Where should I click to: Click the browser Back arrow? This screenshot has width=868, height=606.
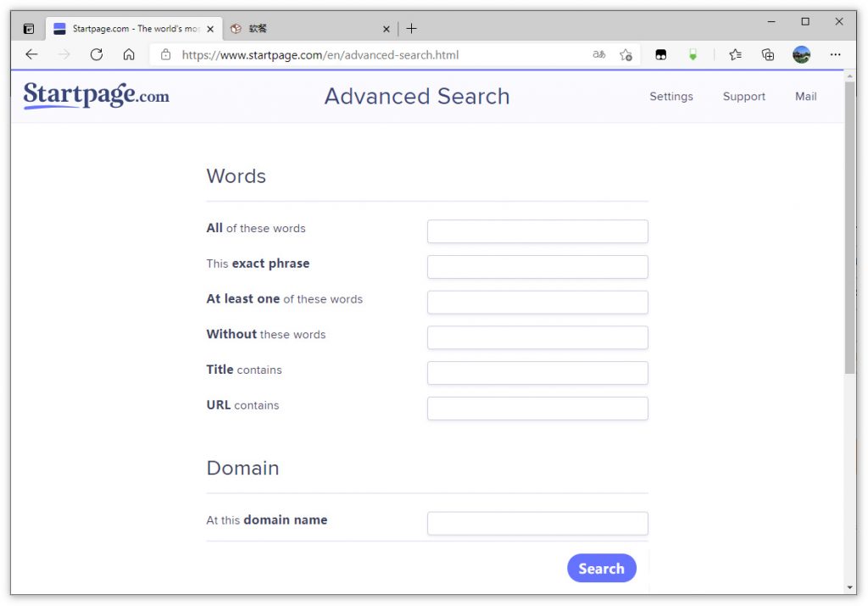[31, 54]
